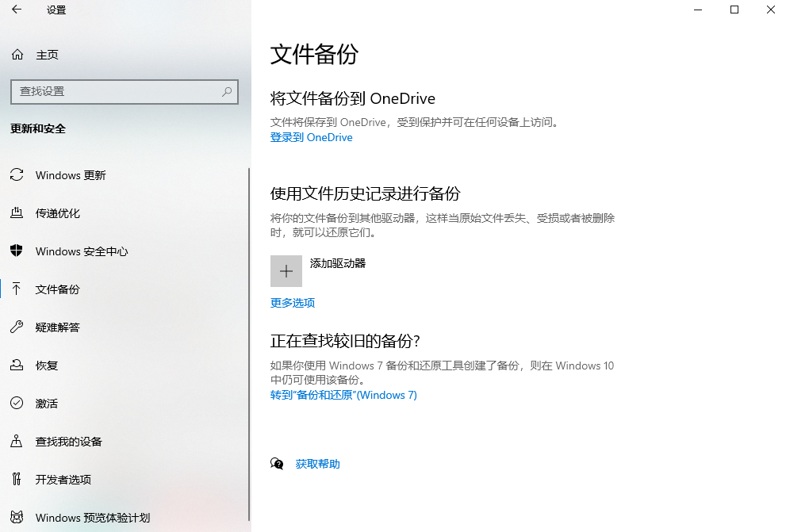Click the Windows 安全中心 shield icon
Viewport: 786px width, 532px height.
17,251
